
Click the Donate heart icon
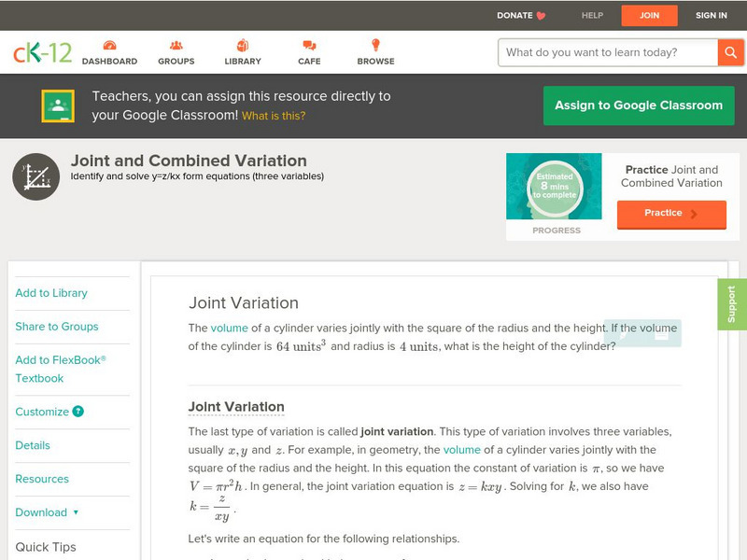click(541, 16)
